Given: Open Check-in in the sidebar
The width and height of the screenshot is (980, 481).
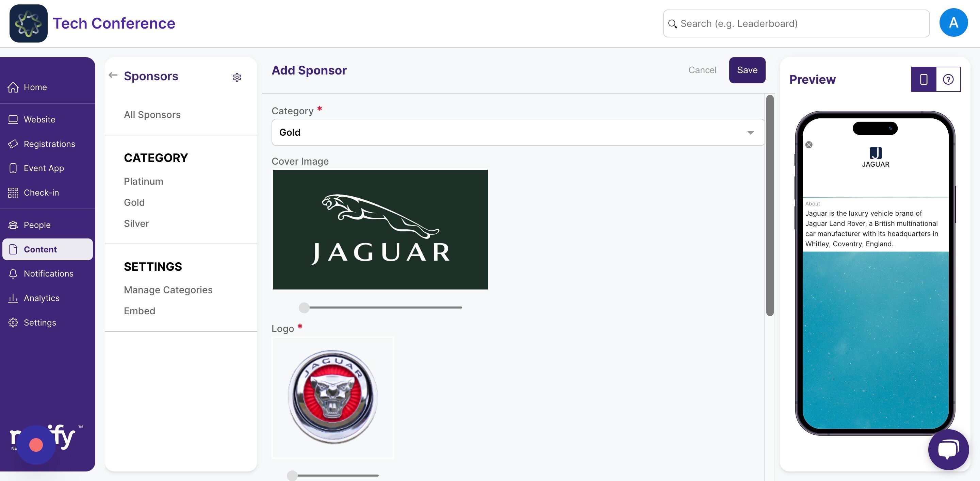Looking at the screenshot, I should 41,193.
